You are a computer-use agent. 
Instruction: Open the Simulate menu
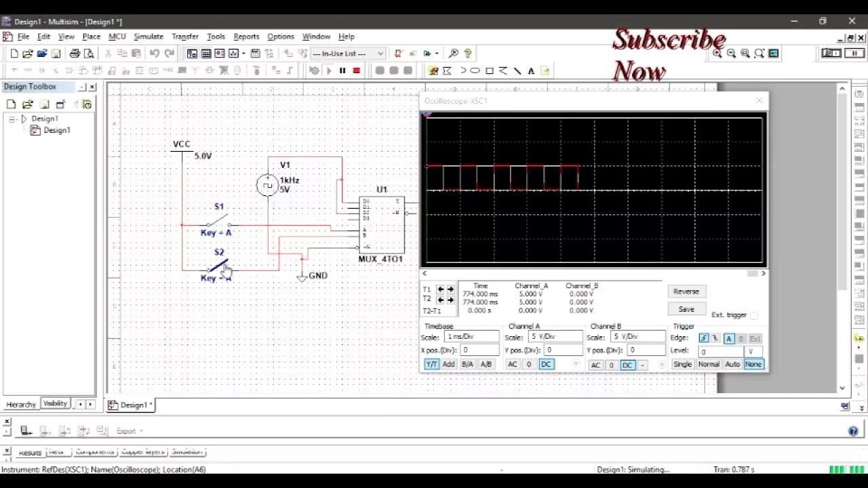click(x=149, y=37)
